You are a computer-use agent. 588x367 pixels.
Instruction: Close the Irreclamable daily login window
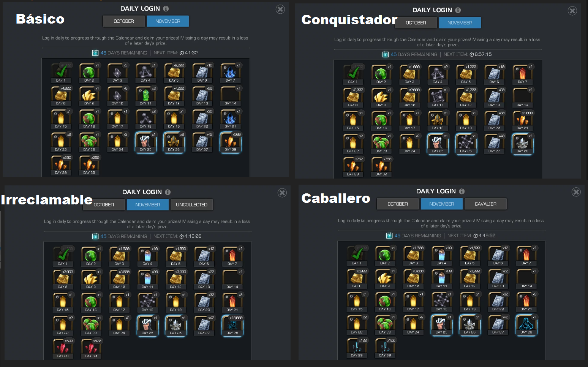tap(282, 193)
